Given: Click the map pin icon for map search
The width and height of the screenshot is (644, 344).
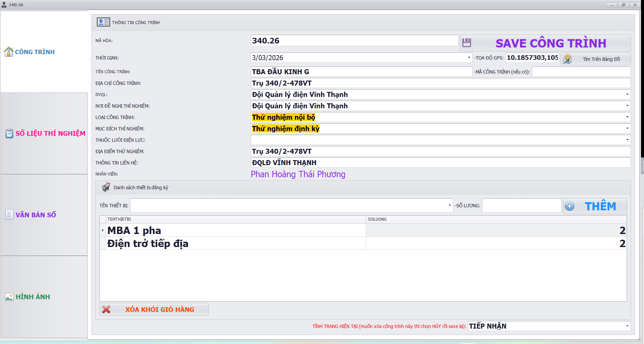Looking at the screenshot, I should [567, 59].
